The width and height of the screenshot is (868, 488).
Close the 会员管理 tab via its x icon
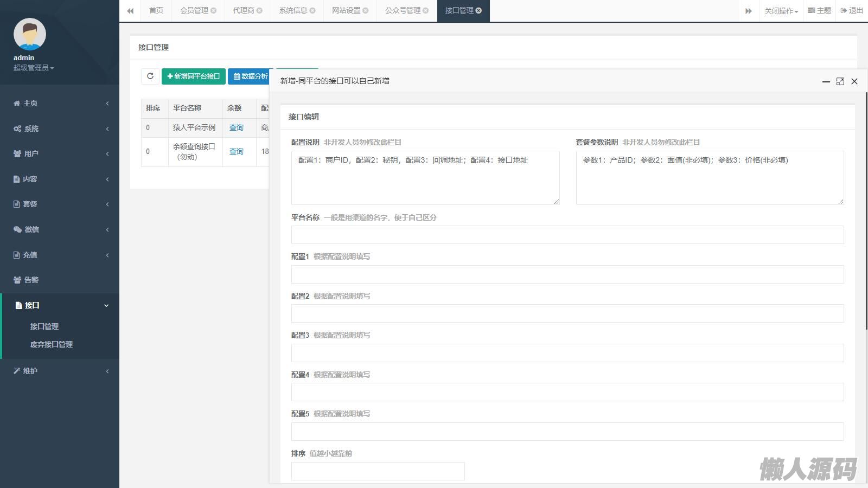(x=214, y=11)
